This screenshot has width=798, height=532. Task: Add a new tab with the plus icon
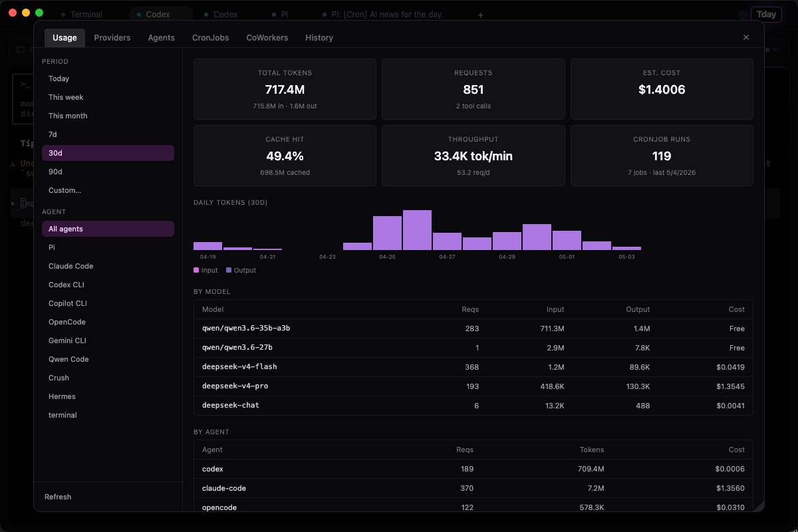[481, 15]
